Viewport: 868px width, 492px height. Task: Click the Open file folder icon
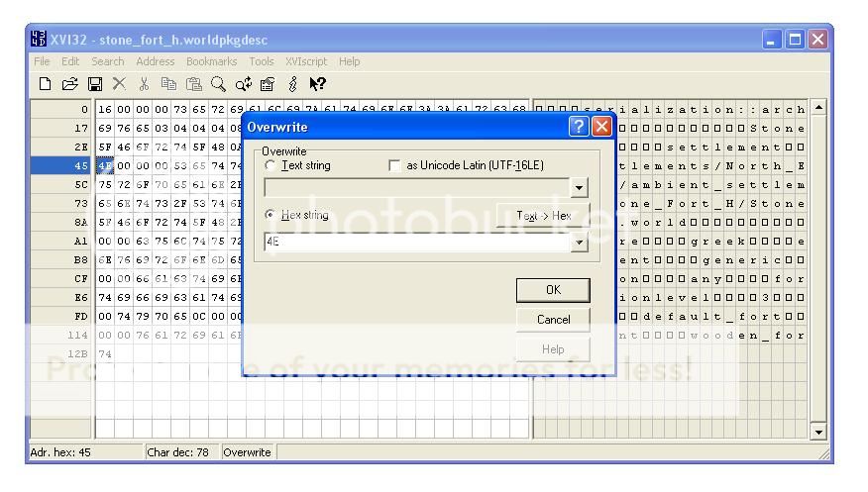click(x=68, y=84)
